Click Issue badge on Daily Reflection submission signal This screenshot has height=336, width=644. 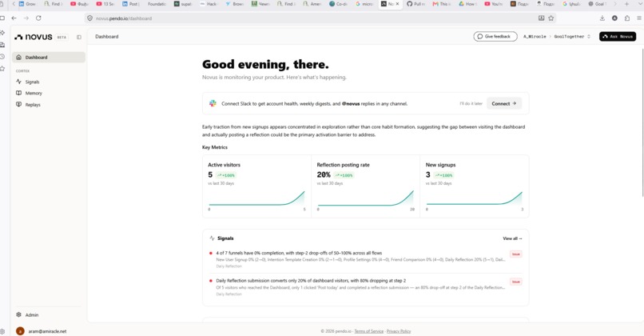point(516,282)
